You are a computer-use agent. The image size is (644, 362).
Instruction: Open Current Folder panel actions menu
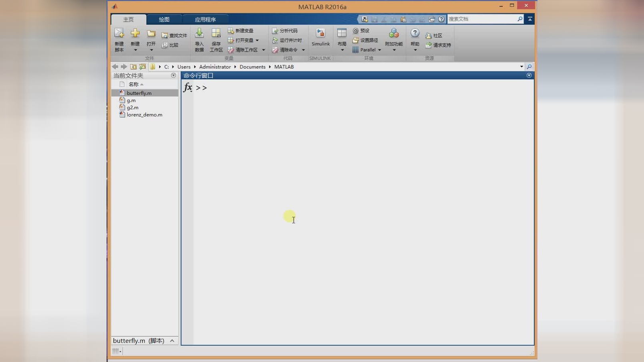coord(174,75)
